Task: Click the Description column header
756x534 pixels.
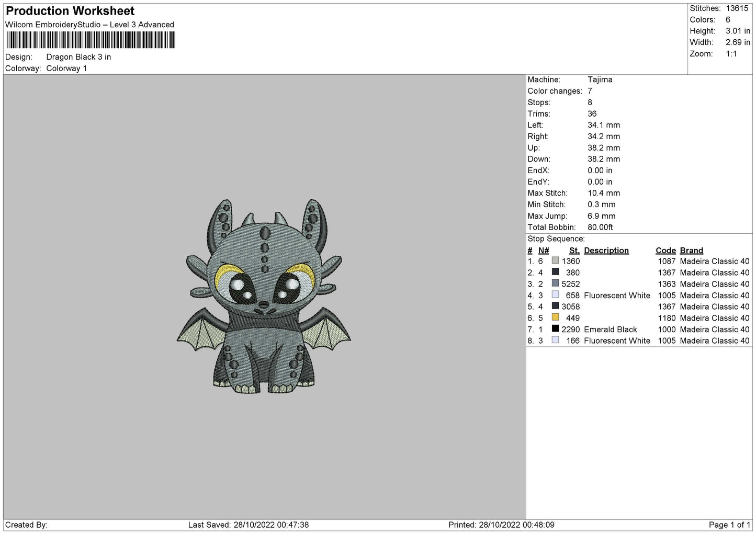Action: pyautogui.click(x=606, y=251)
